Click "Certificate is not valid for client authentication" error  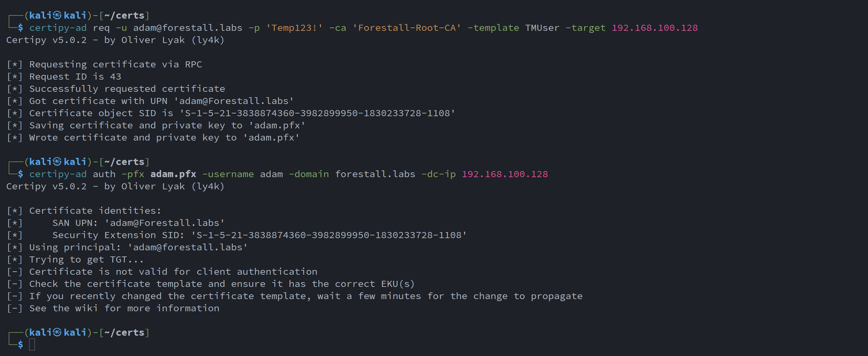pos(173,272)
